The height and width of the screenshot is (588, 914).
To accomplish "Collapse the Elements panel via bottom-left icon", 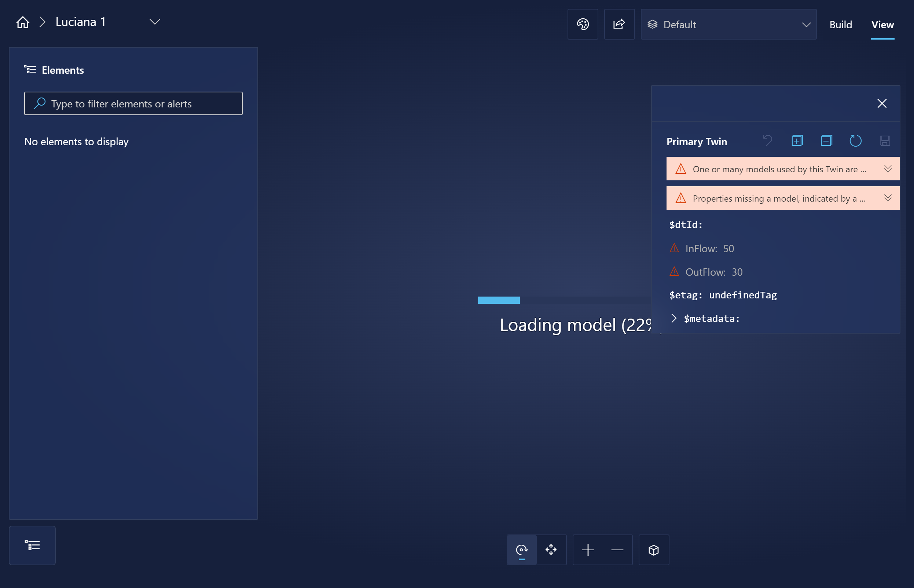I will click(x=32, y=545).
